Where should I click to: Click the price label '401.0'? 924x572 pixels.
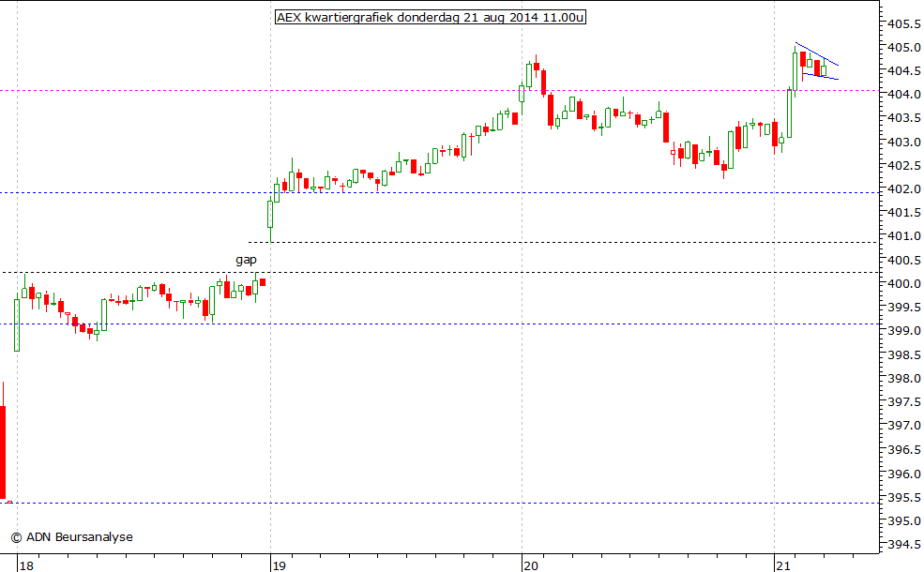(x=904, y=236)
